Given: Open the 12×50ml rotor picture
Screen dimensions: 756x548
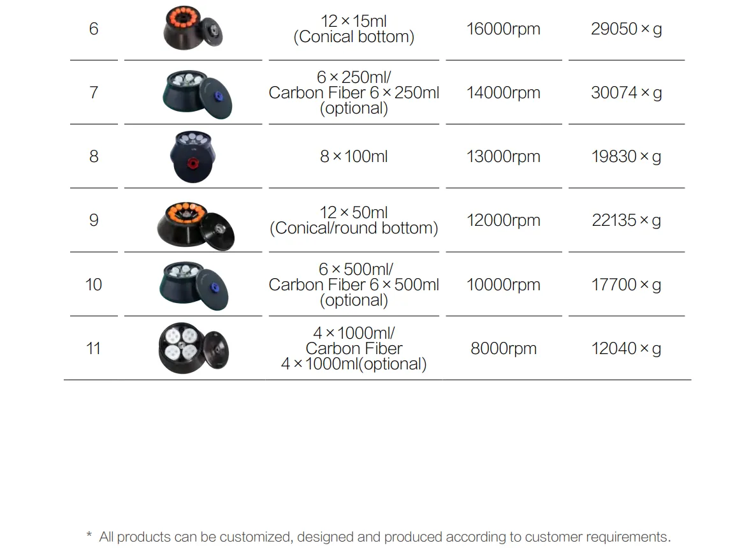Looking at the screenshot, I should coord(195,221).
